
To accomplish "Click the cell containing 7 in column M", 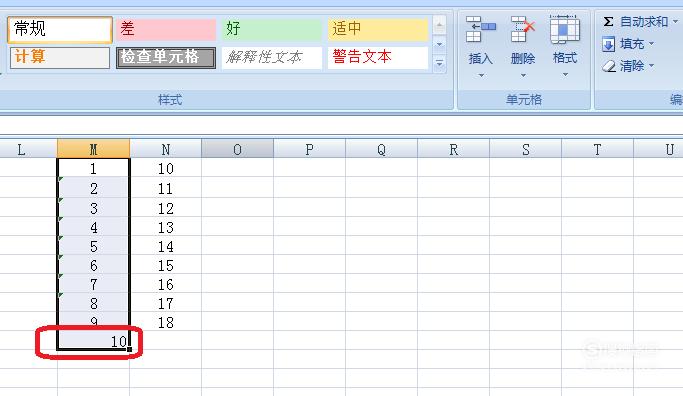I will click(93, 284).
